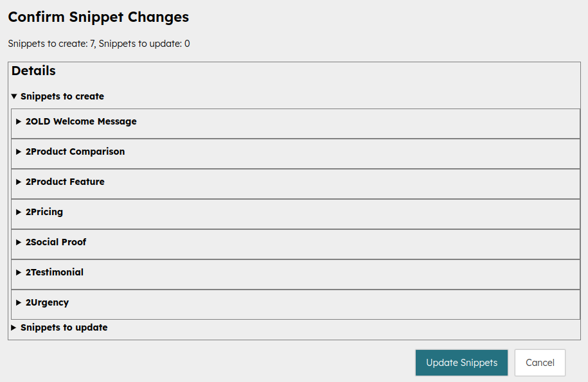
Task: Open the 2Testimonial snippet label
Action: 55,272
